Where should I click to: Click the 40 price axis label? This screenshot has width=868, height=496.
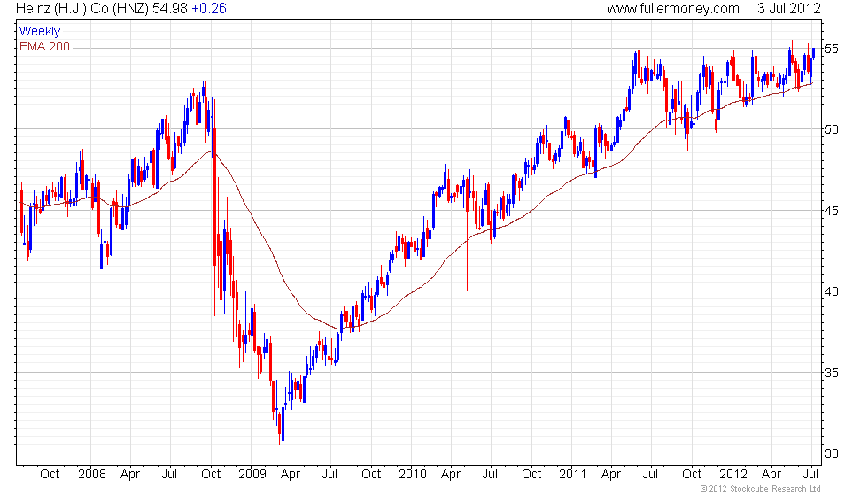[832, 291]
